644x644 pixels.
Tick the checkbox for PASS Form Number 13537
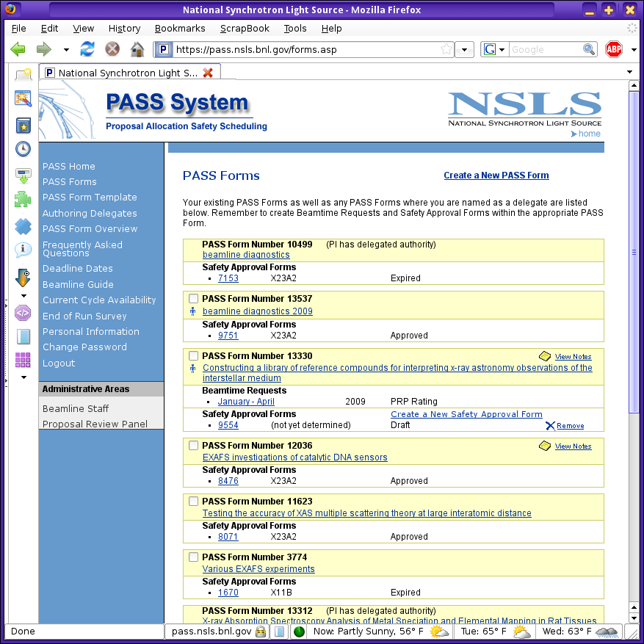pos(193,299)
